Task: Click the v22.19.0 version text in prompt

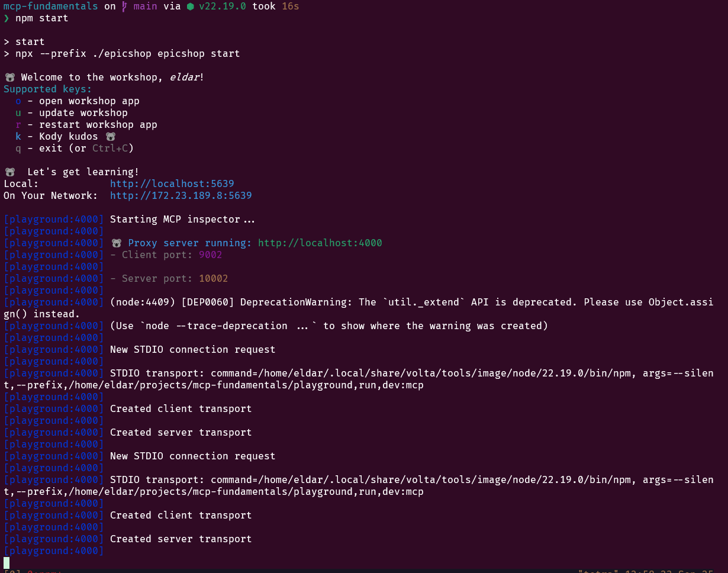Action: [x=222, y=7]
